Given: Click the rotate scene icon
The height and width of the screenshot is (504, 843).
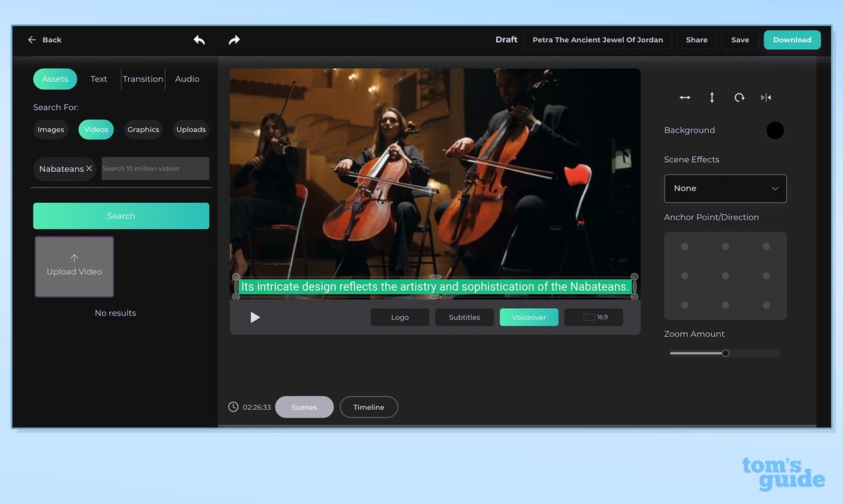Looking at the screenshot, I should 739,97.
